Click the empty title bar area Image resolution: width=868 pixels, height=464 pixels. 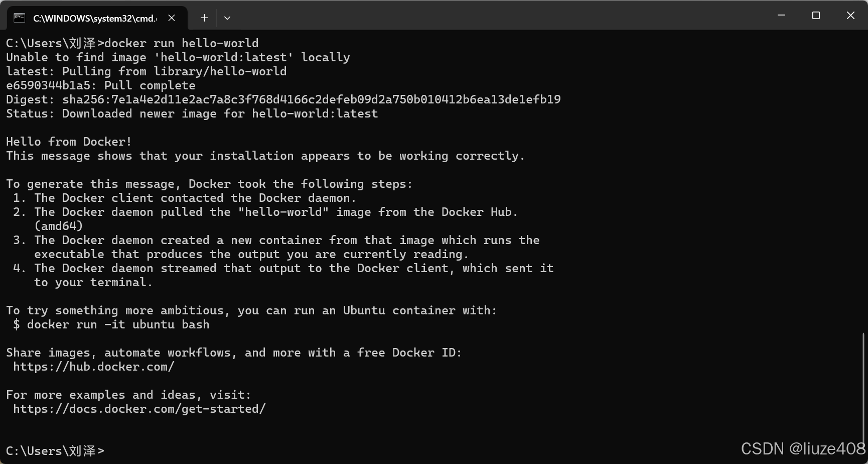502,16
